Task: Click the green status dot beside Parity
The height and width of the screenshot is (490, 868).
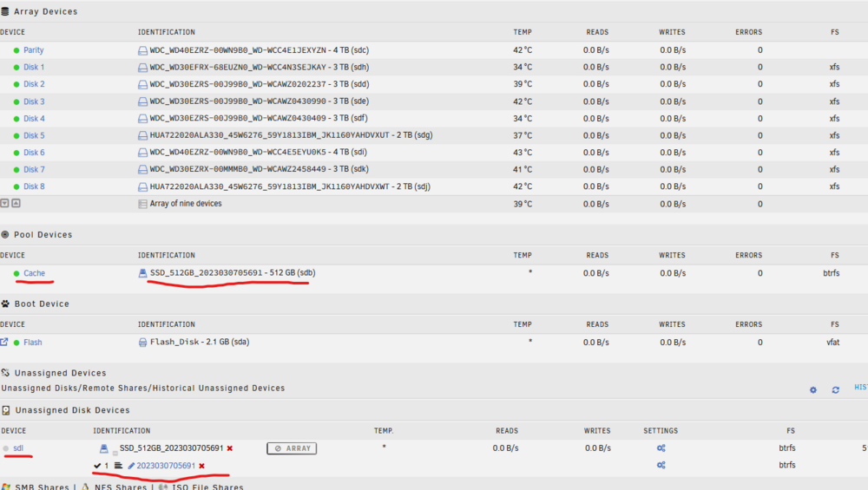Action: [16, 50]
